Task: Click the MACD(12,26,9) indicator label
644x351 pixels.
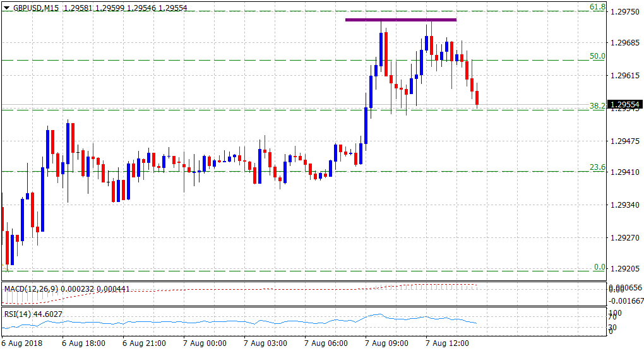Action: click(x=30, y=289)
